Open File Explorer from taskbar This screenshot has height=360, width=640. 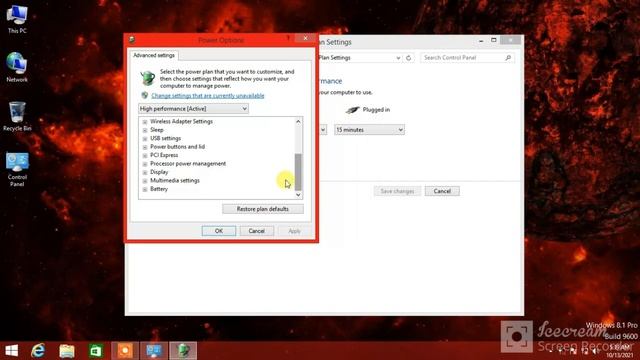[x=67, y=351]
